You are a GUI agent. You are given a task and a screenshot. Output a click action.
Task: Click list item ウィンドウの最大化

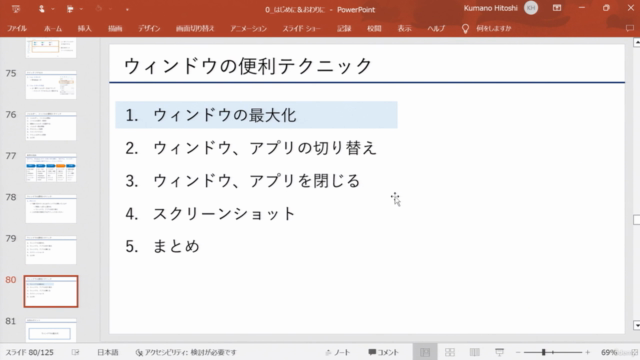[224, 115]
